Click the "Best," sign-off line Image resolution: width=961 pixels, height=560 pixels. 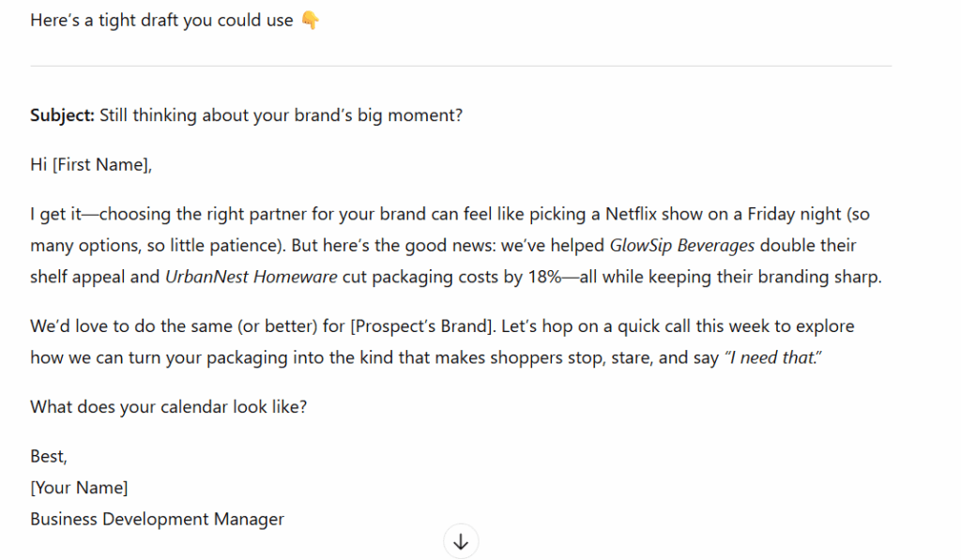click(x=49, y=457)
